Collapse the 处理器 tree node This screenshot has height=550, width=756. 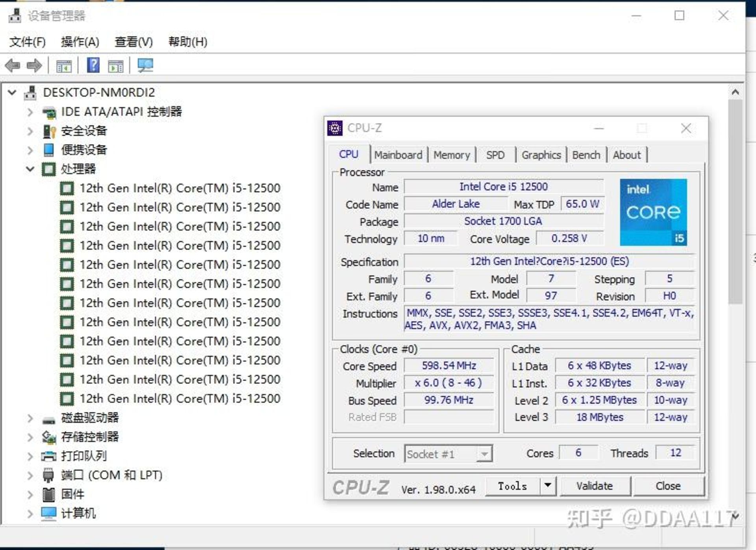point(30,169)
